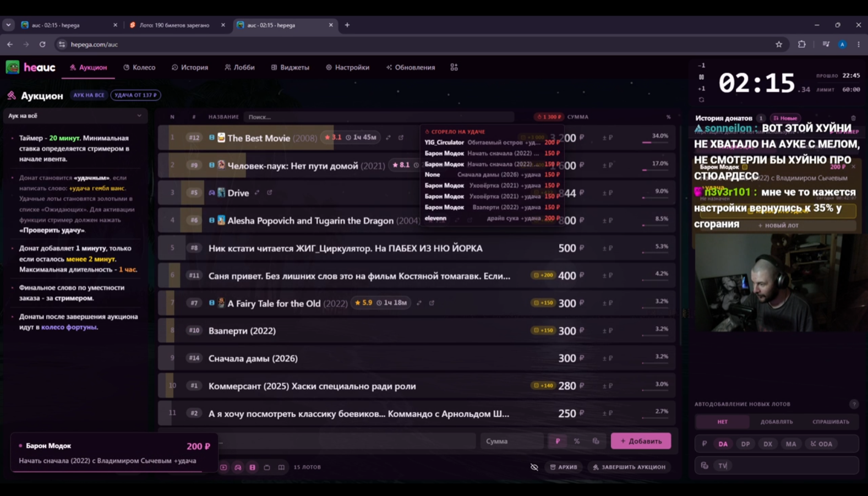
Task: Click the Коммерсант (2025) lot name
Action: (x=312, y=386)
